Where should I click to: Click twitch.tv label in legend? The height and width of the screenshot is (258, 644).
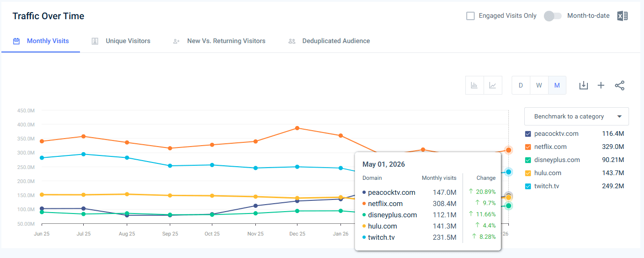pos(547,186)
